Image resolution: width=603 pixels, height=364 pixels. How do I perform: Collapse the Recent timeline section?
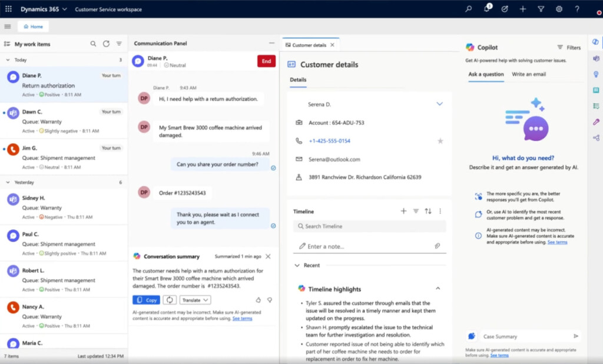[297, 266]
